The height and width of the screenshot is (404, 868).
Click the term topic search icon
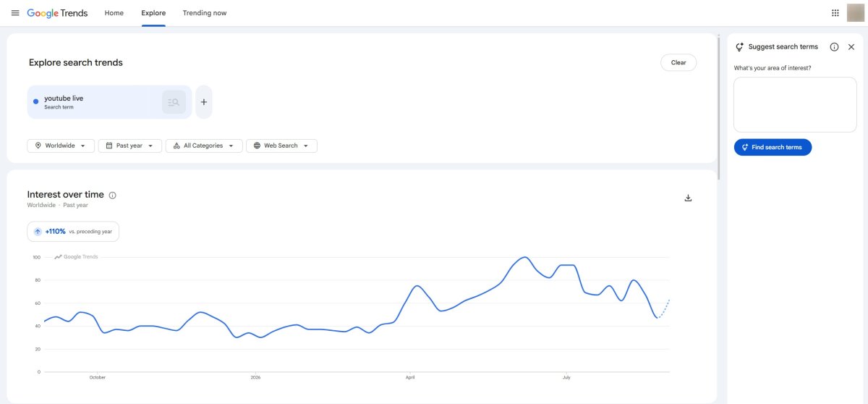pyautogui.click(x=174, y=102)
